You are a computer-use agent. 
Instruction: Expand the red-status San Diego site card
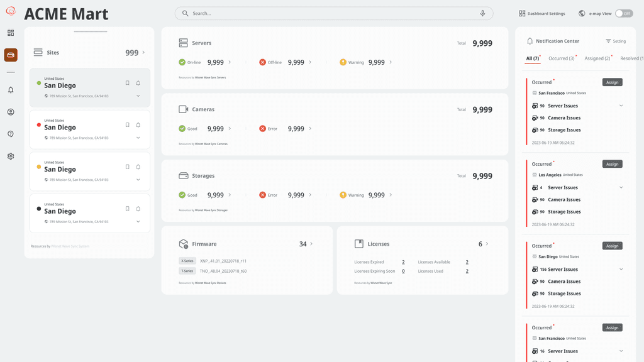click(138, 138)
